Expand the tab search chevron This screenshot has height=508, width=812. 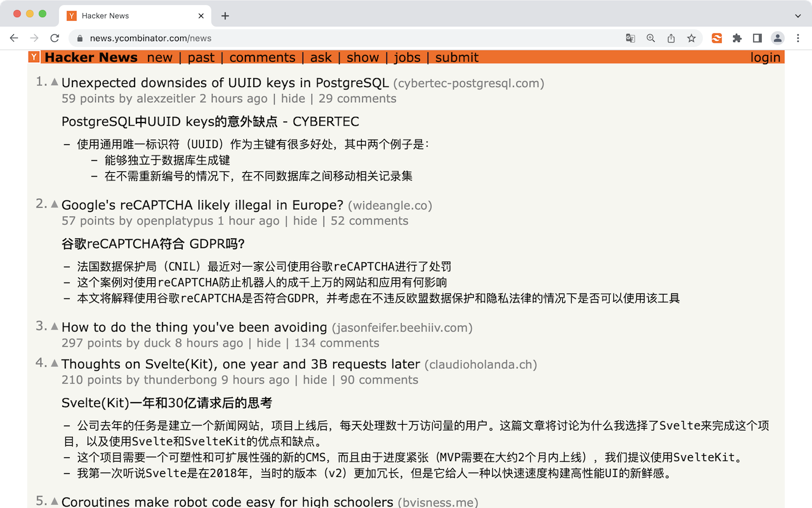tap(798, 16)
